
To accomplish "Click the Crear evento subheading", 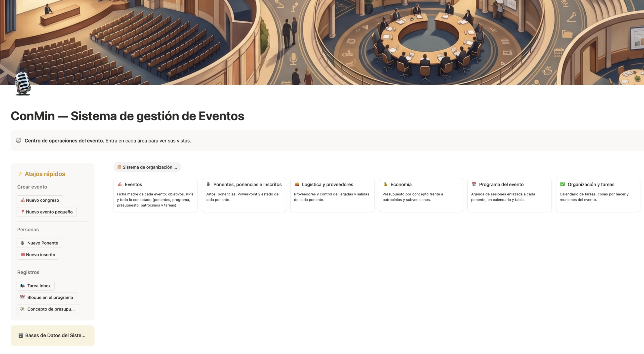I will click(x=32, y=187).
